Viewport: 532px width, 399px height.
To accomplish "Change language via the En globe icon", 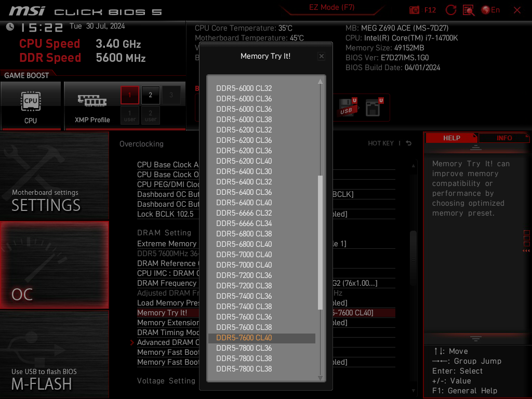I will click(x=490, y=10).
